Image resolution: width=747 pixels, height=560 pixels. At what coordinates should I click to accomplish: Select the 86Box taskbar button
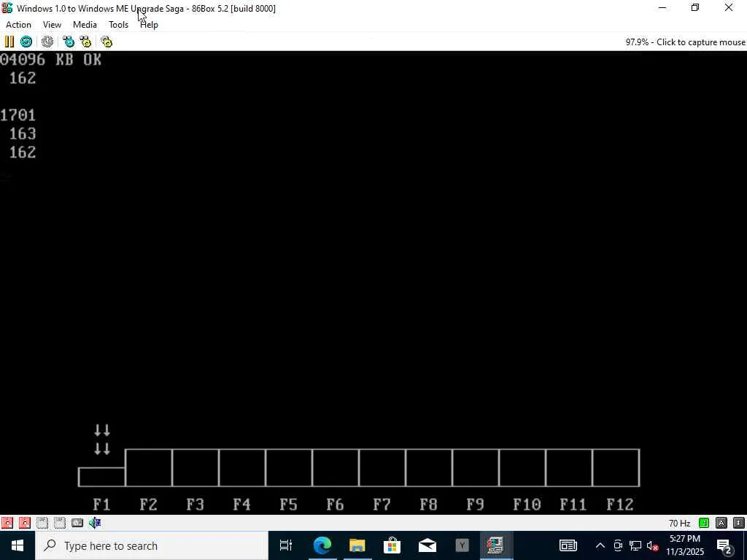(496, 545)
